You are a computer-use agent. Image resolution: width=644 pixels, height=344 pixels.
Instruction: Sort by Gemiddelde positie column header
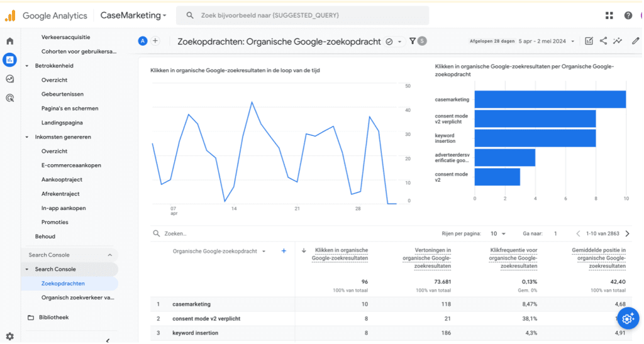(599, 258)
